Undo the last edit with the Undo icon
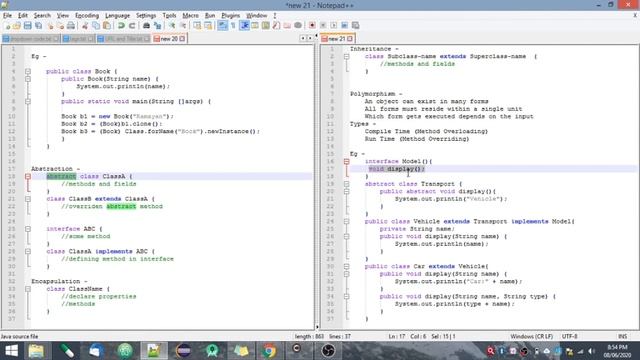Viewport: 640px width, 360px height. [x=121, y=26]
